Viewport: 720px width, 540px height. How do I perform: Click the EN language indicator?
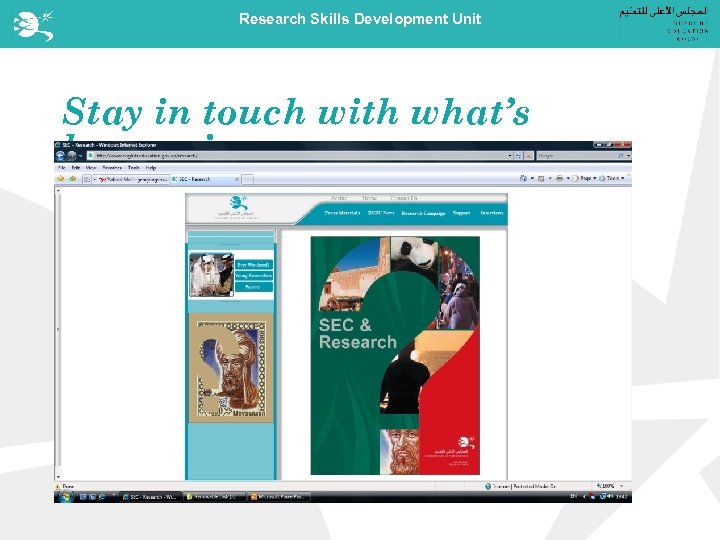[x=573, y=496]
